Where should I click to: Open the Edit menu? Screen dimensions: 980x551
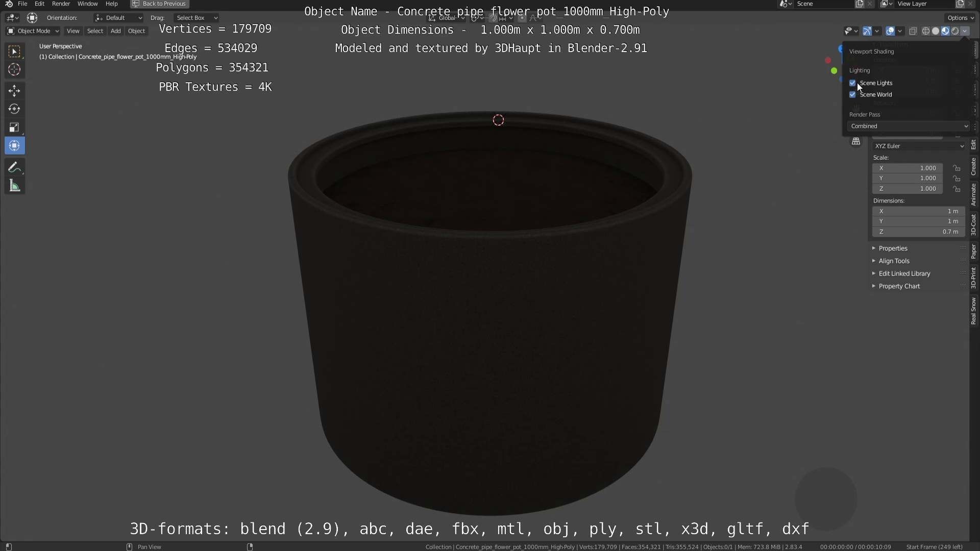[39, 4]
